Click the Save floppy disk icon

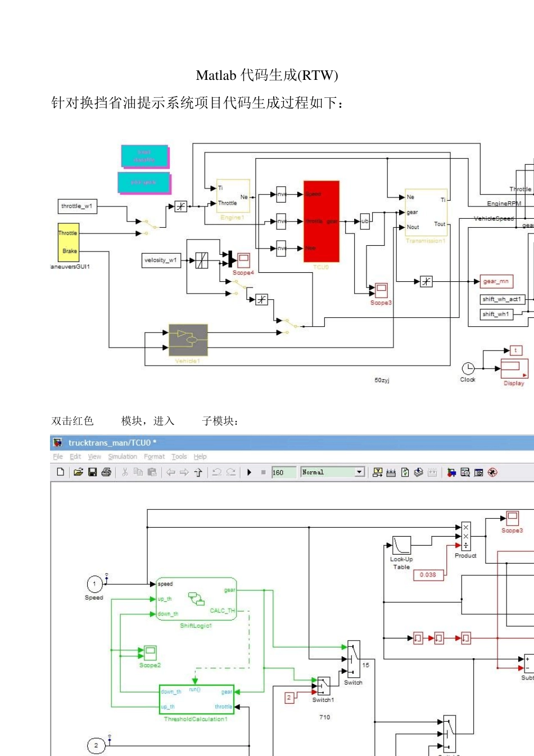92,472
